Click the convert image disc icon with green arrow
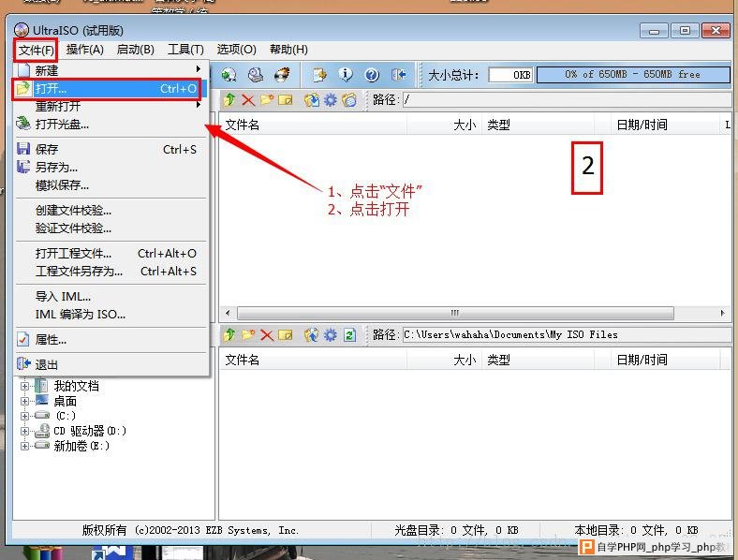The height and width of the screenshot is (560, 738). [229, 75]
